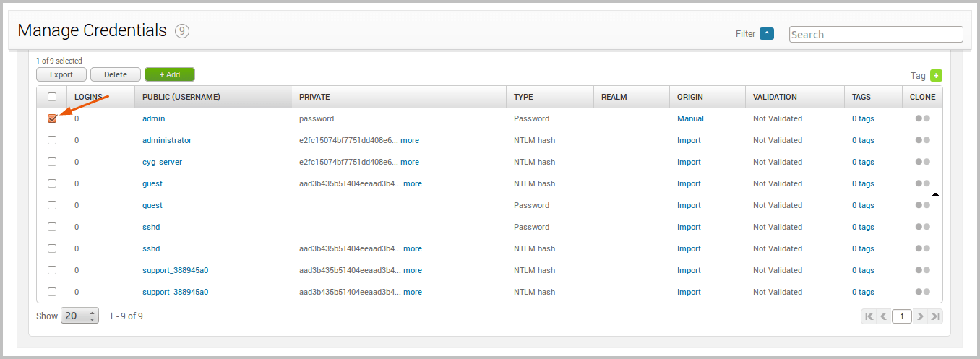
Task: Expand full hash via administrator's more link
Action: (410, 140)
